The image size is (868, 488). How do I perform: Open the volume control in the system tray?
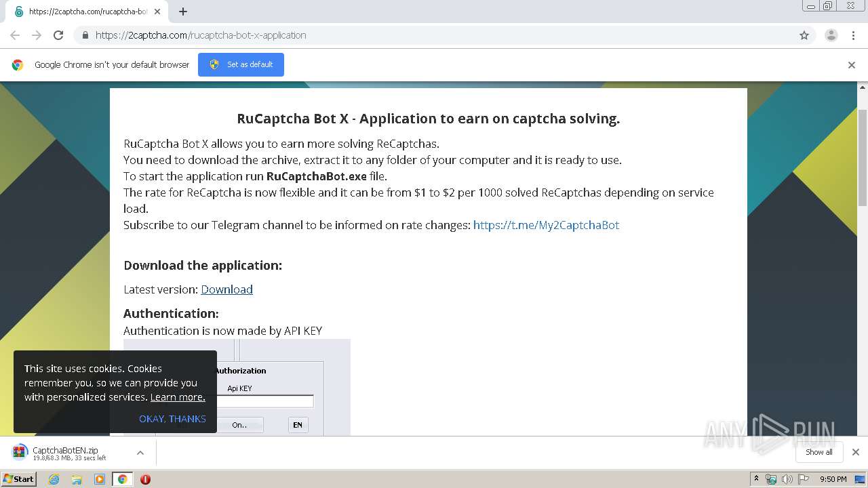pyautogui.click(x=787, y=479)
